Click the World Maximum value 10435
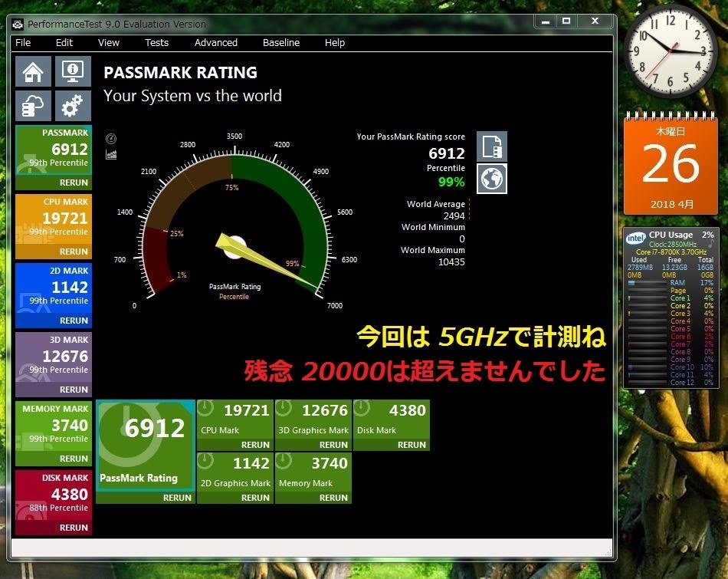The height and width of the screenshot is (579, 728). 451,262
